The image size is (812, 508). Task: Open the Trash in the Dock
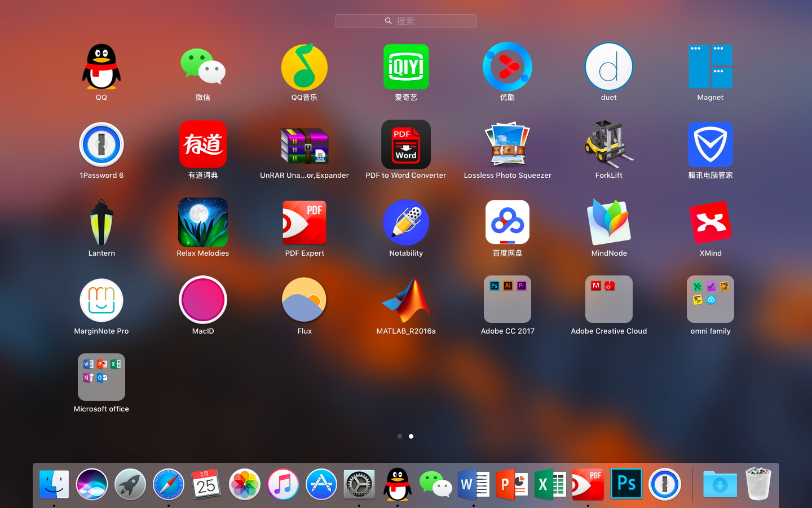758,484
